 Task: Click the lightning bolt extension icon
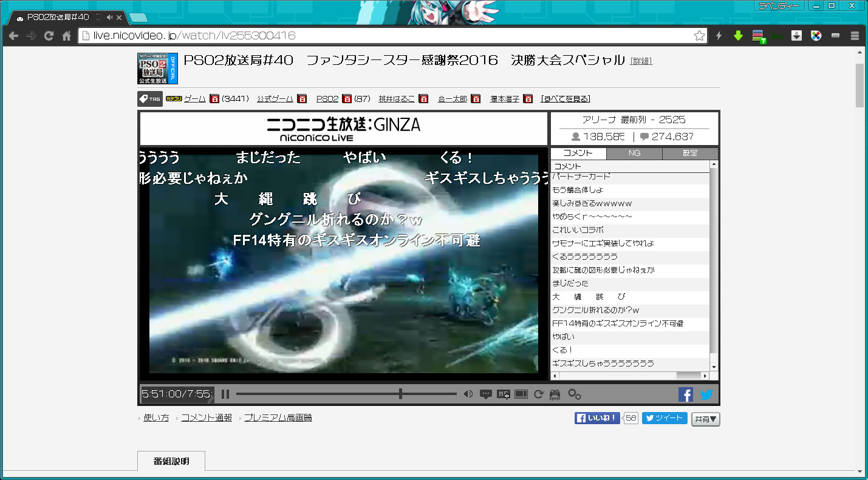(719, 36)
